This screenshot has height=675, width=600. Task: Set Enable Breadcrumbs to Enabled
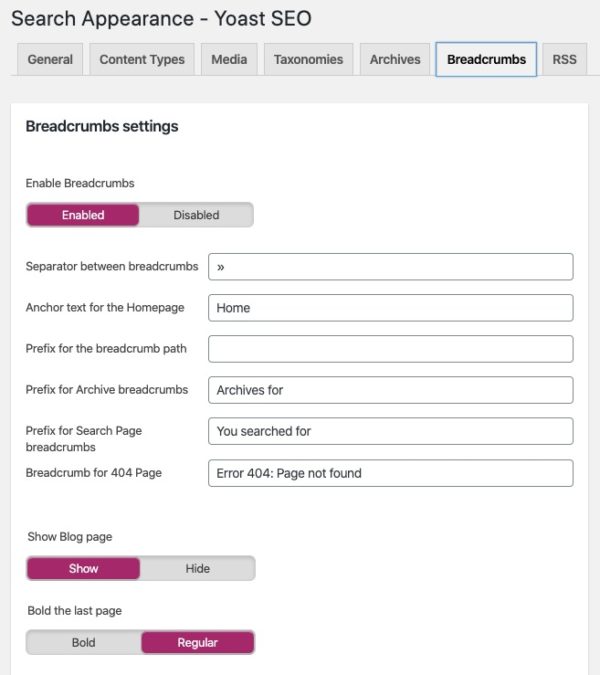point(83,215)
